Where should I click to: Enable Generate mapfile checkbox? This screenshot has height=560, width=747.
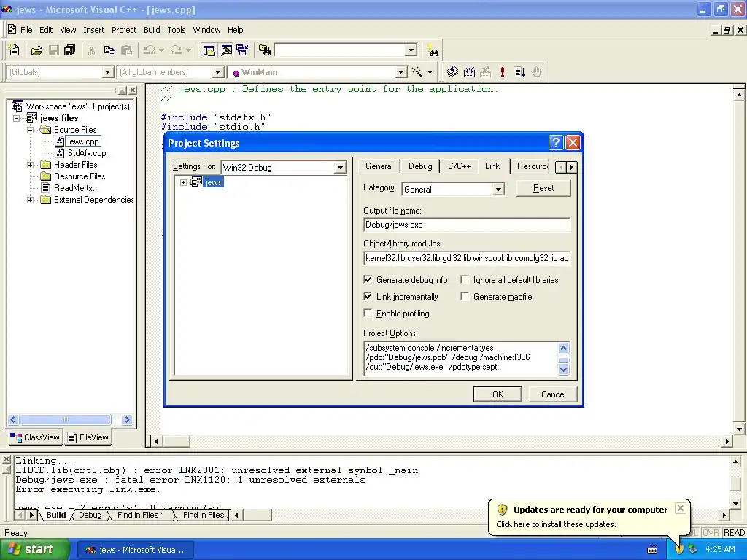[465, 296]
